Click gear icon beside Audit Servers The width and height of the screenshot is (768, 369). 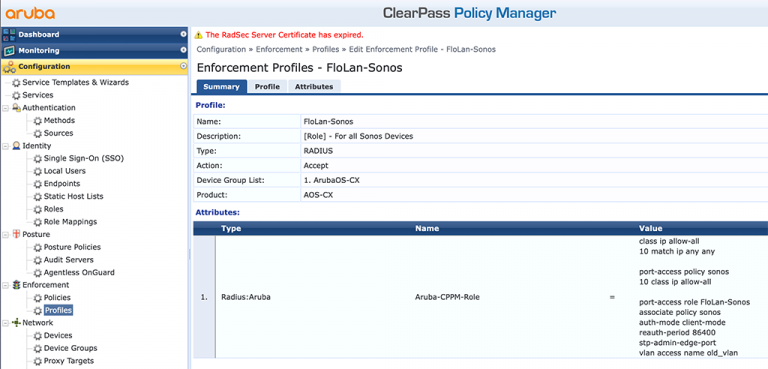[38, 260]
